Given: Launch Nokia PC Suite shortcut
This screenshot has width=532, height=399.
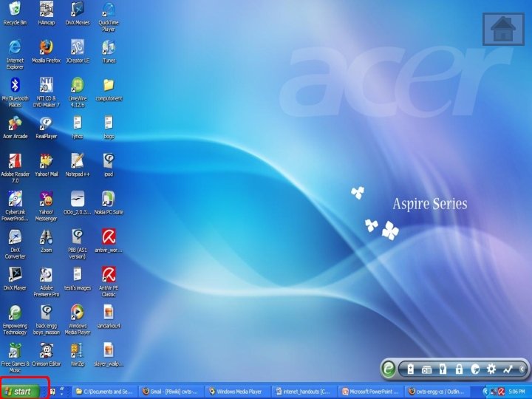Looking at the screenshot, I should [x=109, y=199].
